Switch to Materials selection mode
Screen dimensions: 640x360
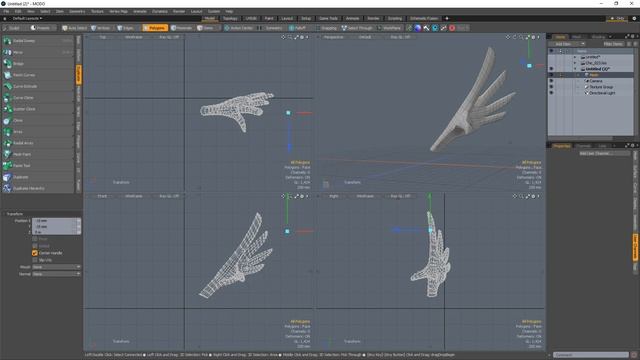(x=182, y=28)
